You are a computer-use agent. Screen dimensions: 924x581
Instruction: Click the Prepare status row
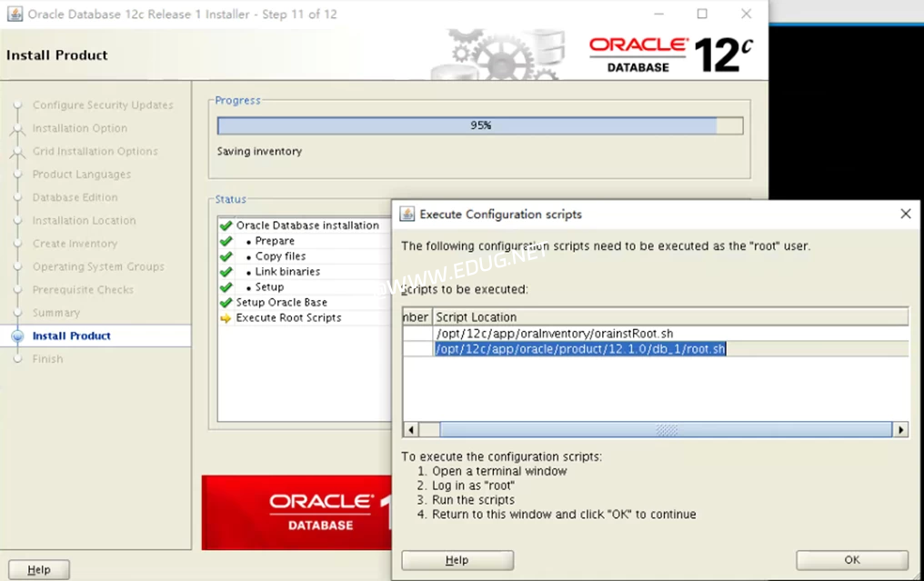(305, 241)
